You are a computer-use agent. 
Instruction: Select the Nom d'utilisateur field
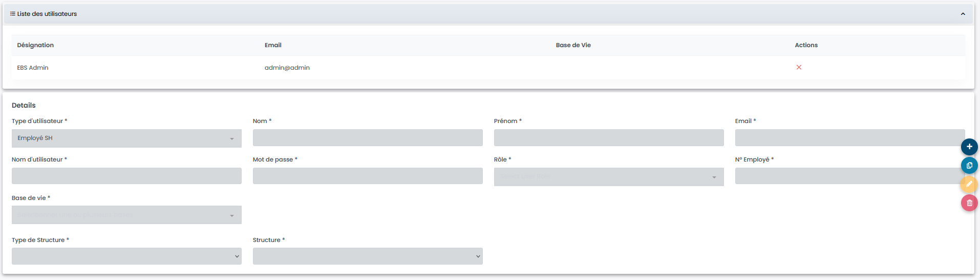(126, 176)
